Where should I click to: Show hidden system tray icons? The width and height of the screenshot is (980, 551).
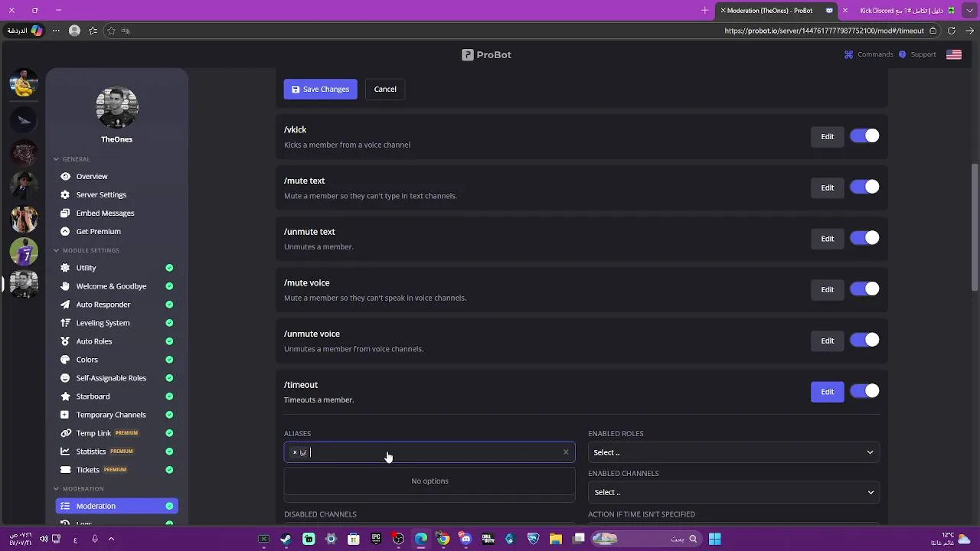click(111, 539)
